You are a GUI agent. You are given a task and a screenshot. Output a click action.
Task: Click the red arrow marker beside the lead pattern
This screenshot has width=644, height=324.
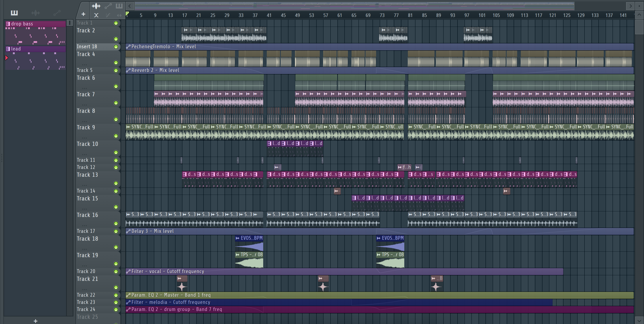[x=6, y=58]
